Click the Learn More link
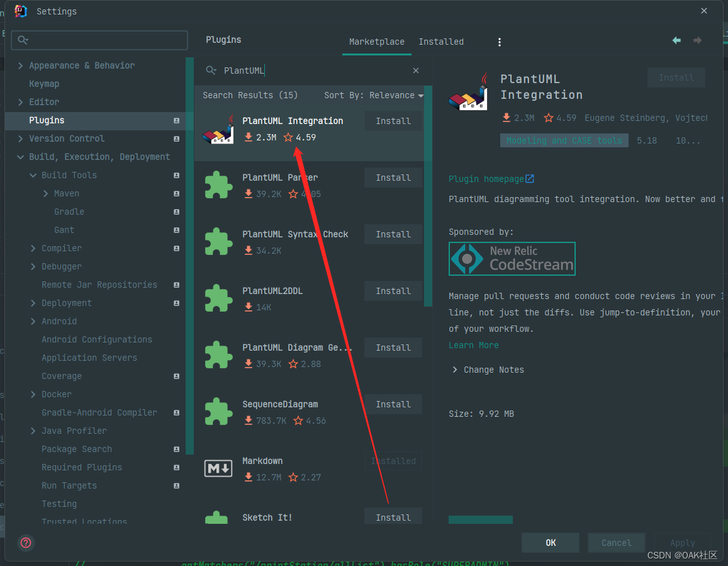Image resolution: width=728 pixels, height=566 pixels. 474,345
